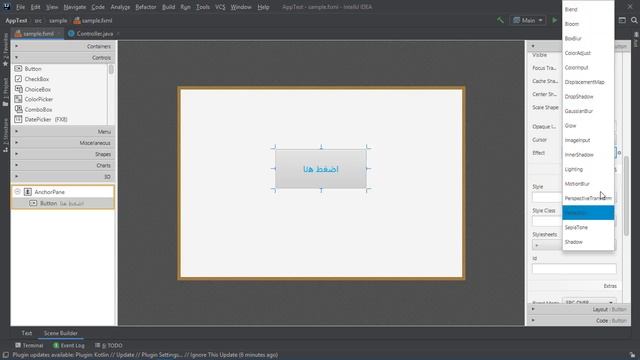The image size is (640, 360).
Task: Click the Controls list scrollbar thumb
Action: coord(111,69)
